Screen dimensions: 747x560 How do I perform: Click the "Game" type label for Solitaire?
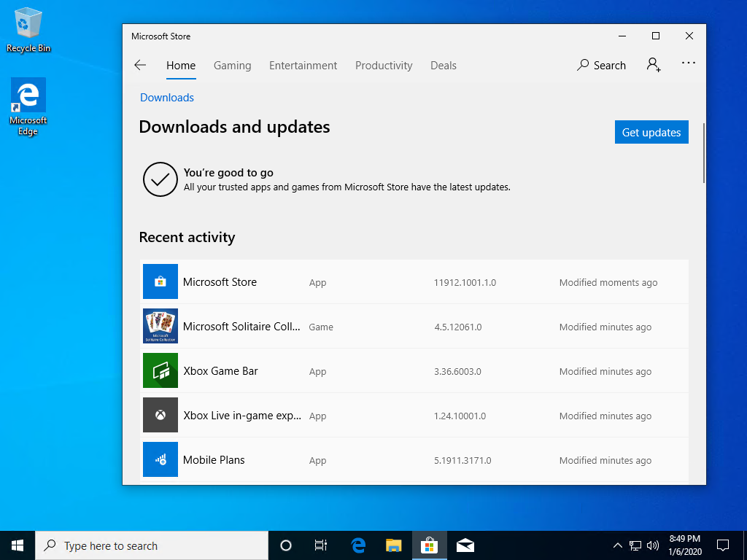(321, 327)
